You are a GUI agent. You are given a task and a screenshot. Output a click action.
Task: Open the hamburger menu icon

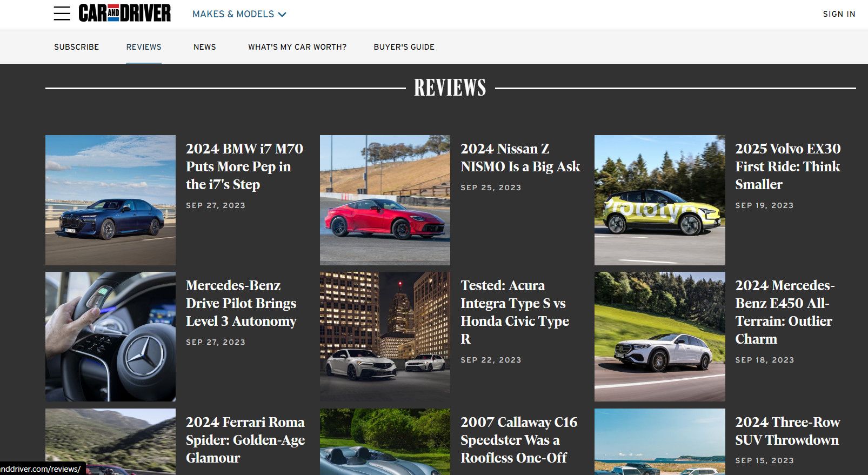click(x=62, y=14)
